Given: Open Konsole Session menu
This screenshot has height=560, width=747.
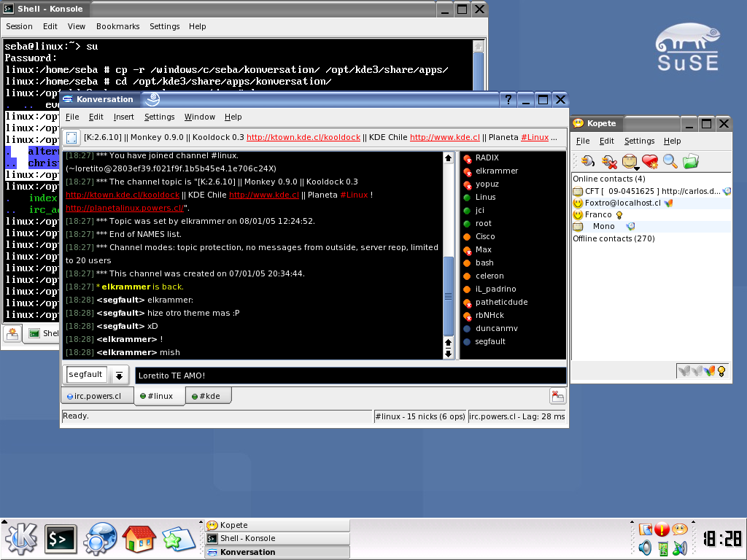Looking at the screenshot, I should [19, 27].
